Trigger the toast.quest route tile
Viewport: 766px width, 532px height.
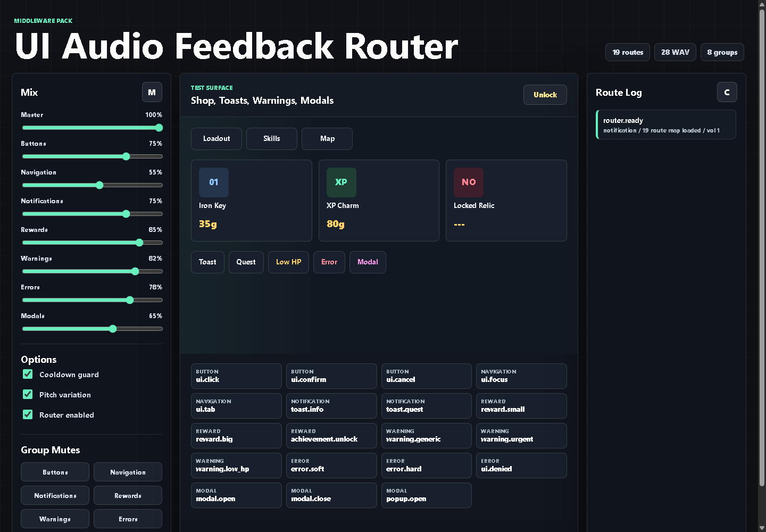427,406
